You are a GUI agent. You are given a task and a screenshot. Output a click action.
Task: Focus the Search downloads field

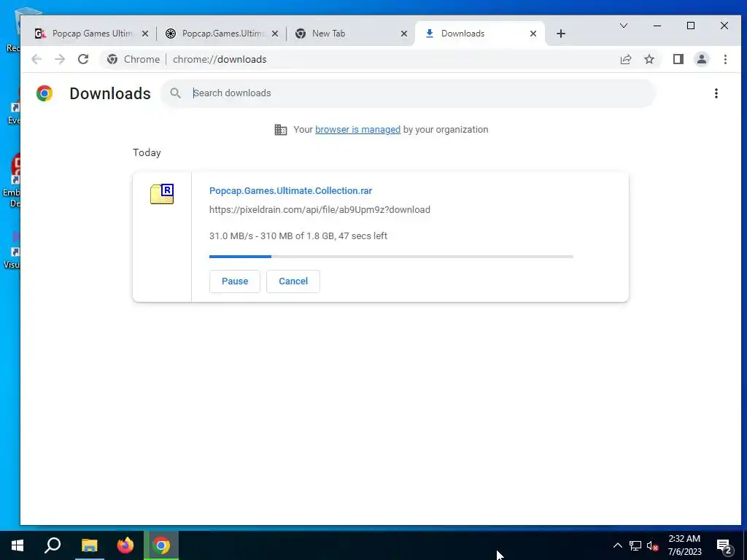(x=408, y=93)
